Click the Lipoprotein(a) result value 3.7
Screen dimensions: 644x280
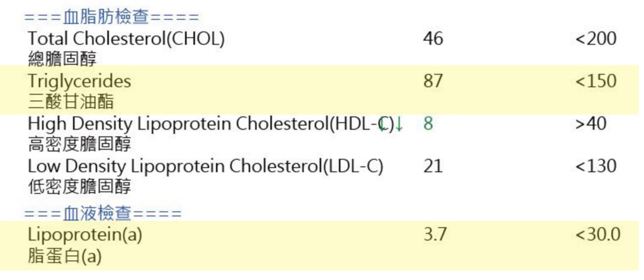[x=435, y=235]
